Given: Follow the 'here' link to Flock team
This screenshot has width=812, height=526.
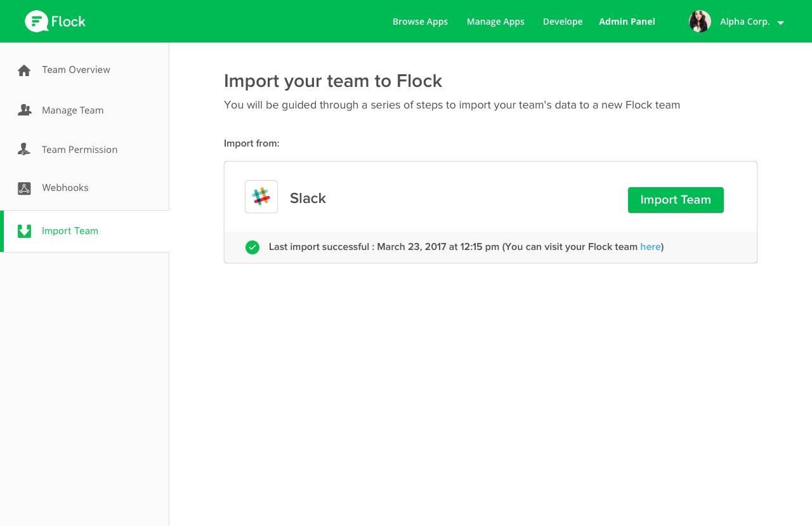Looking at the screenshot, I should coord(650,247).
